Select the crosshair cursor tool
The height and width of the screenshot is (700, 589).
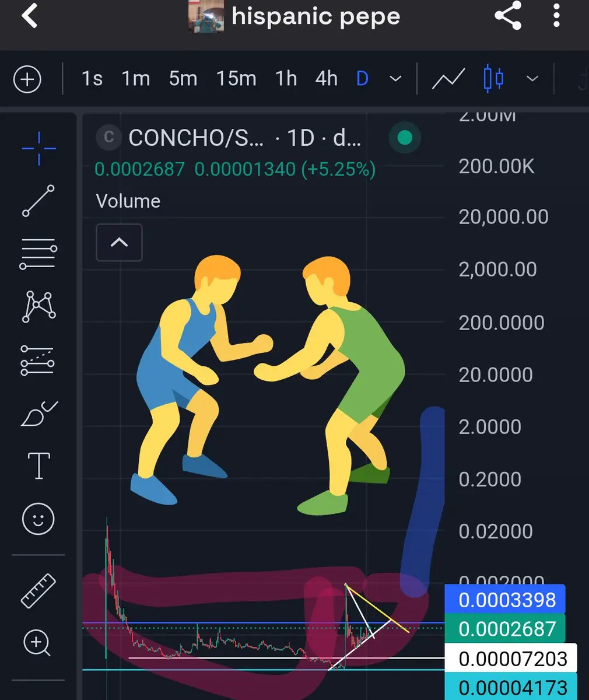point(38,148)
